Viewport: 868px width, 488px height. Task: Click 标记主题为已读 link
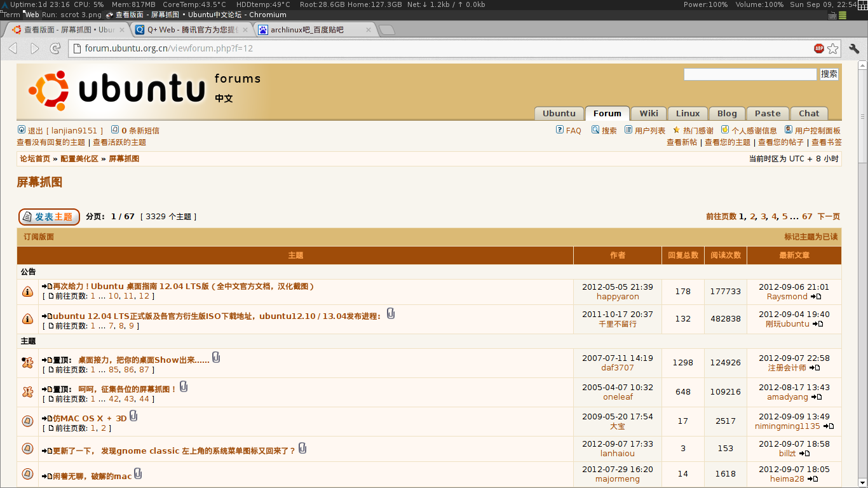coord(811,237)
